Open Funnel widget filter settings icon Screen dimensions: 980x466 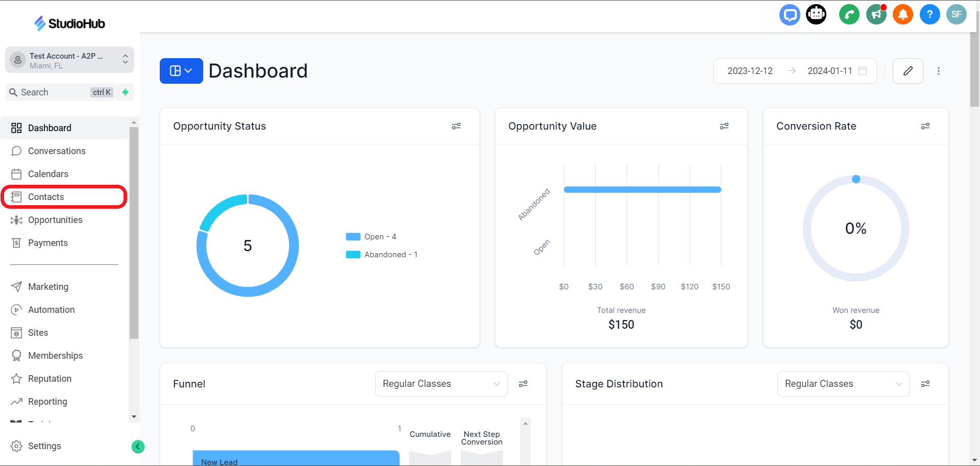click(523, 384)
